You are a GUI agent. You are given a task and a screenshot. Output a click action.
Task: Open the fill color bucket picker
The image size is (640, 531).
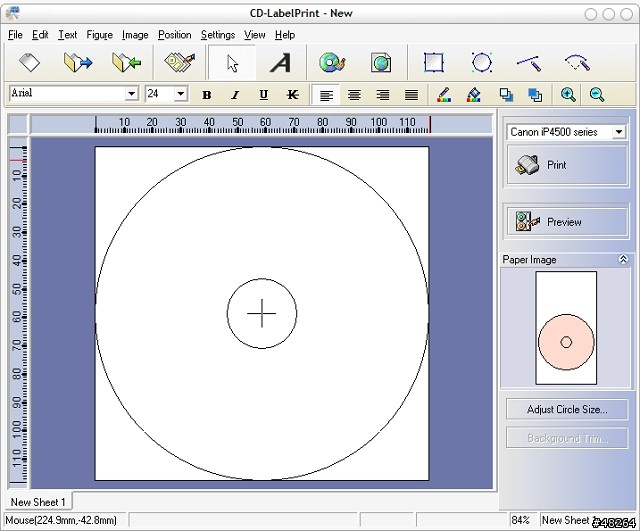point(473,95)
